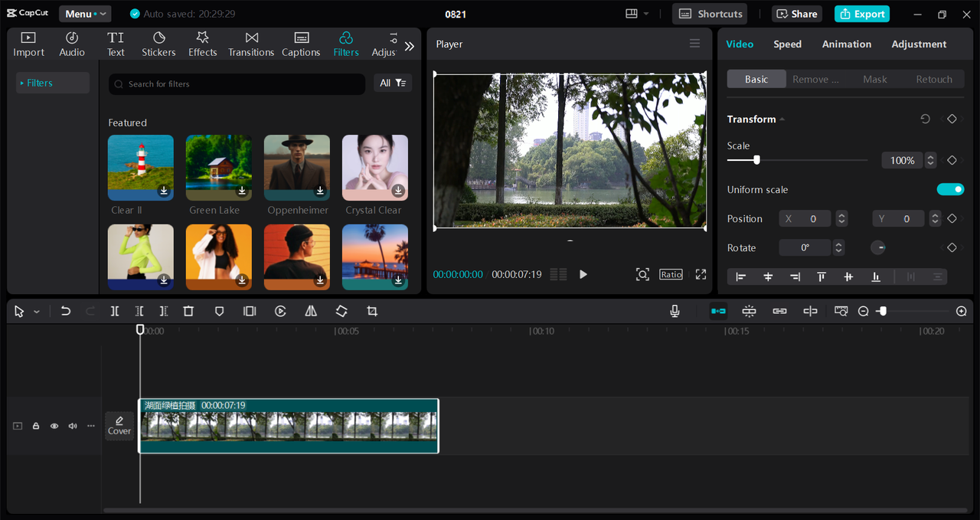Screen dimensions: 980x520
Task: Toggle the Uniform scale switch
Action: pos(950,190)
